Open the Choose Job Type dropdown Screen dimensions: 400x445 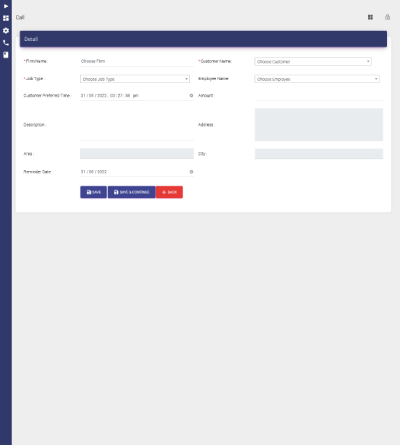point(135,79)
